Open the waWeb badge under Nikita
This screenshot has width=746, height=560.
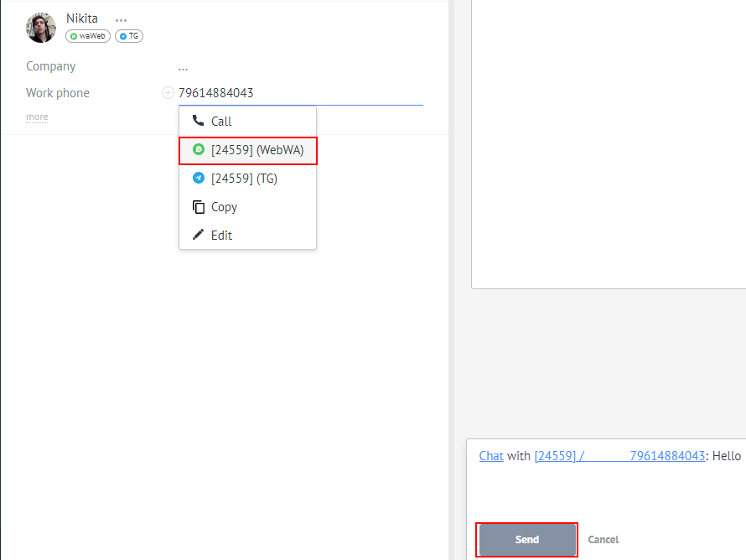coord(88,36)
